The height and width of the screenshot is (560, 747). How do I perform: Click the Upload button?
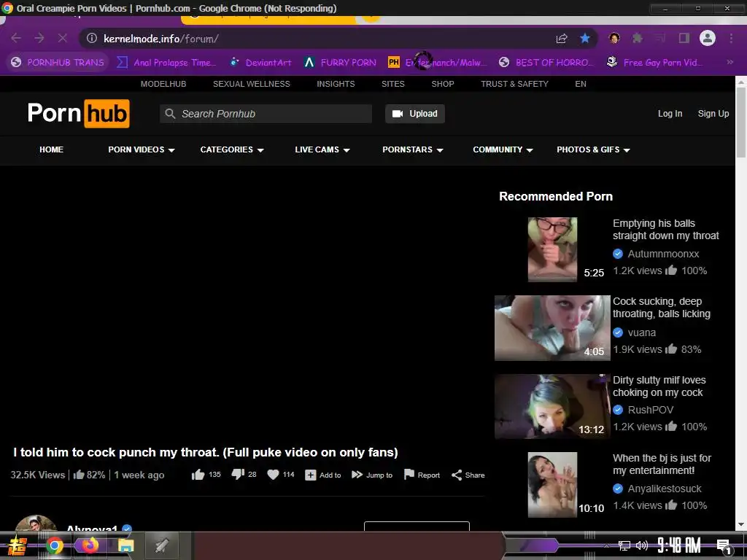coord(415,114)
